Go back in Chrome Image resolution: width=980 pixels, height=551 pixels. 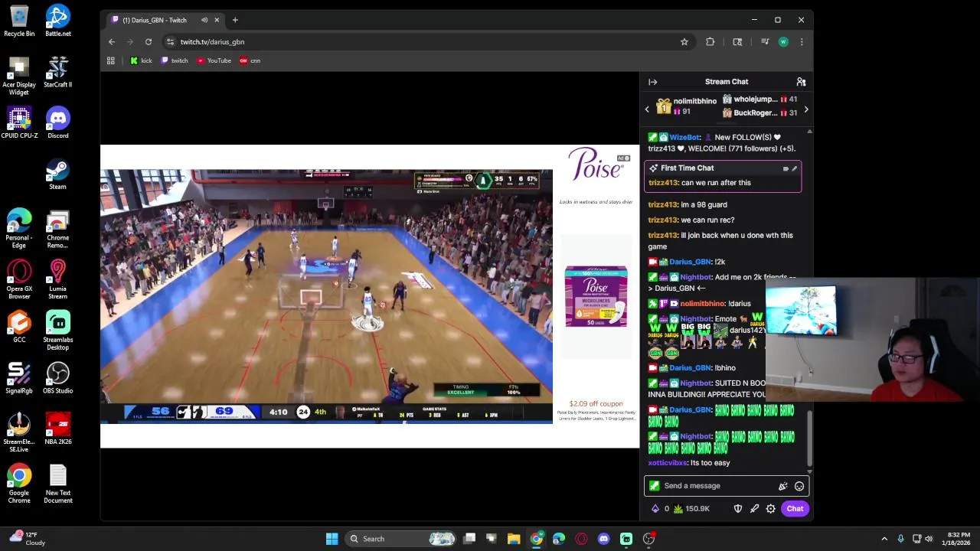(x=112, y=42)
